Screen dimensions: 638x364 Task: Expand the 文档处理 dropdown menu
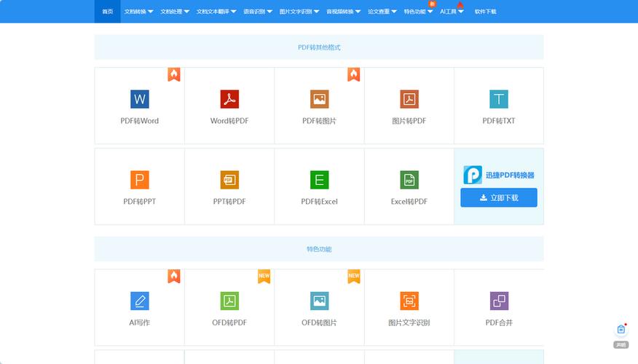coord(175,12)
